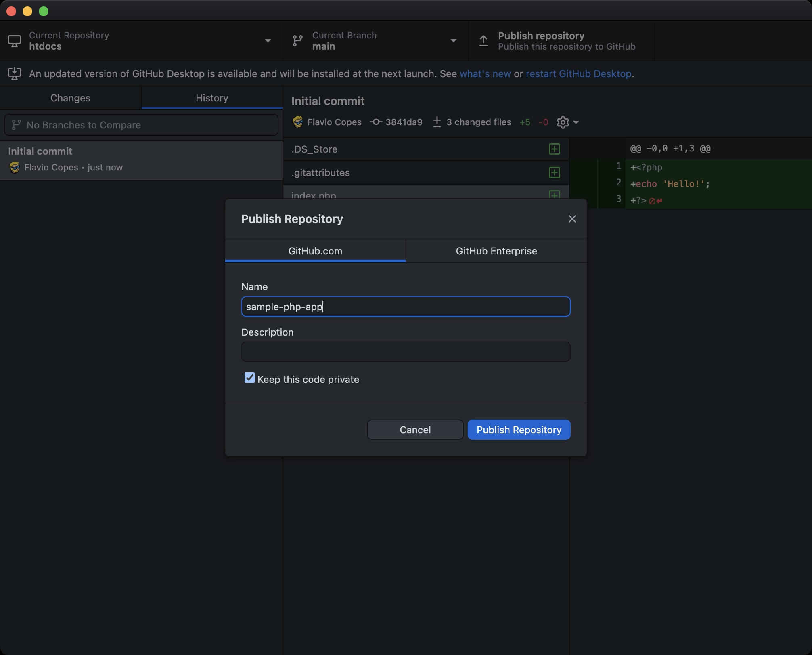Click the added-file icon next to .DS_Store
This screenshot has width=812, height=655.
coord(554,149)
